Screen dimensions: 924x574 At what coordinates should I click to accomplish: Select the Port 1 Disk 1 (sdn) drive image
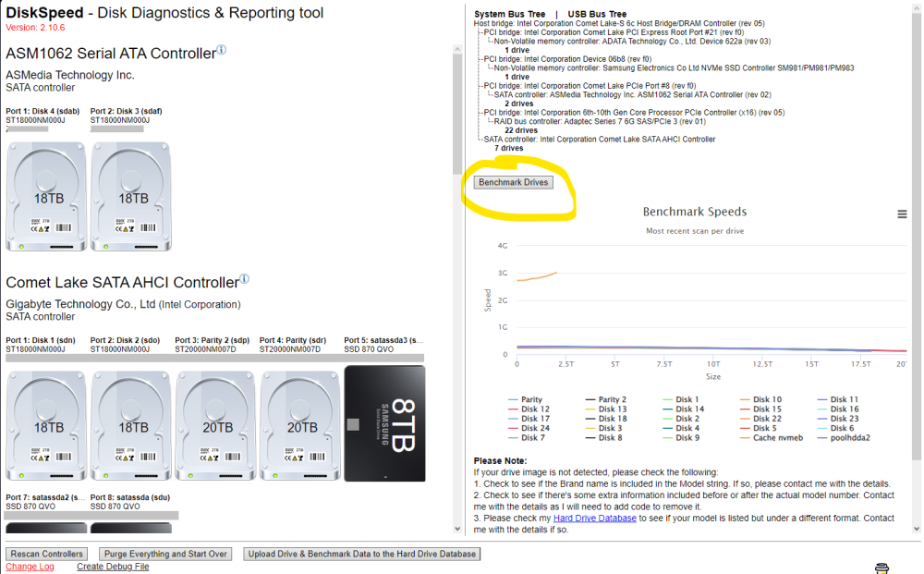pyautogui.click(x=46, y=426)
